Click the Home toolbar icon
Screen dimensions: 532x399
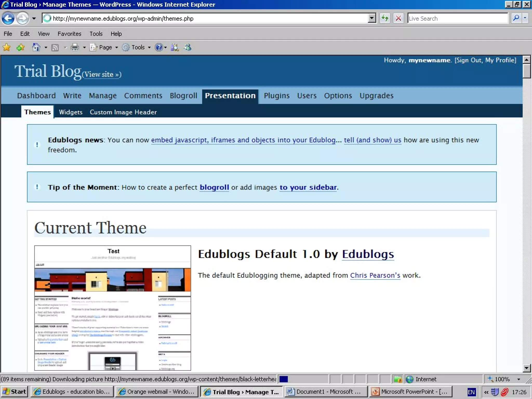point(36,47)
